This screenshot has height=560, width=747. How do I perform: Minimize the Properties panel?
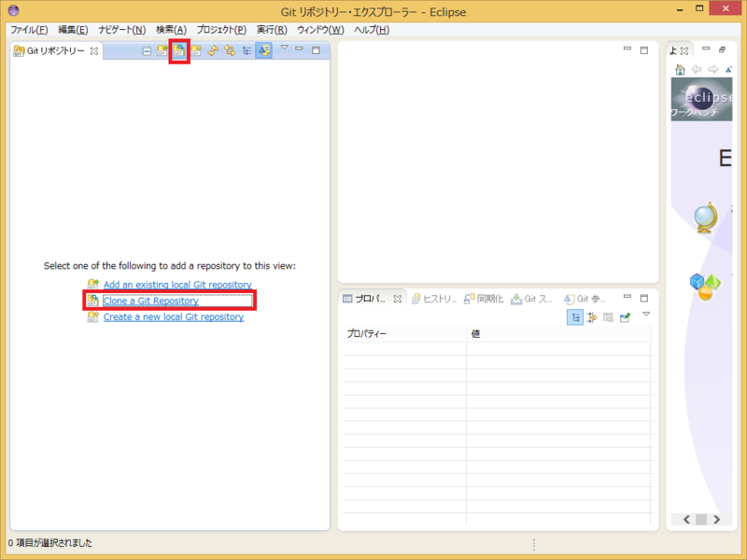[627, 297]
